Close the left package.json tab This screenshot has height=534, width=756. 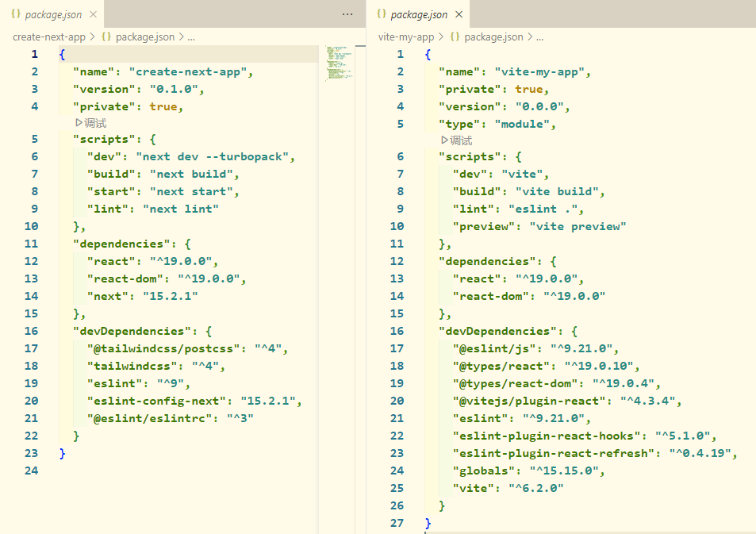tap(93, 14)
